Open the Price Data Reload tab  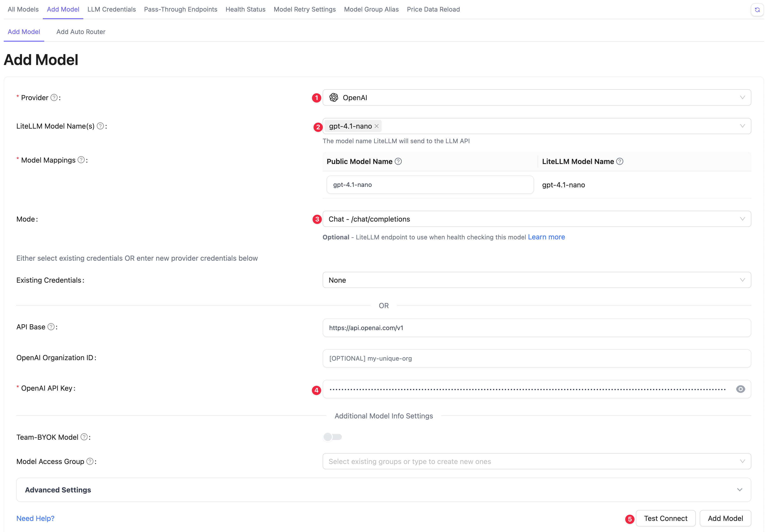click(x=433, y=9)
